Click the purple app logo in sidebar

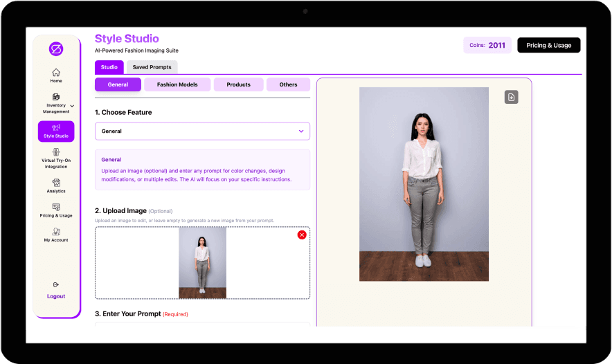[56, 49]
